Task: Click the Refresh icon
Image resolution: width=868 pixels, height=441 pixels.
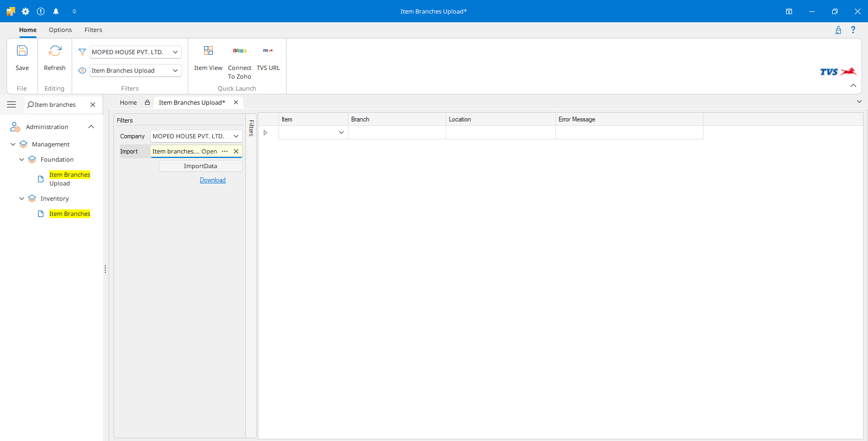Action: [55, 52]
